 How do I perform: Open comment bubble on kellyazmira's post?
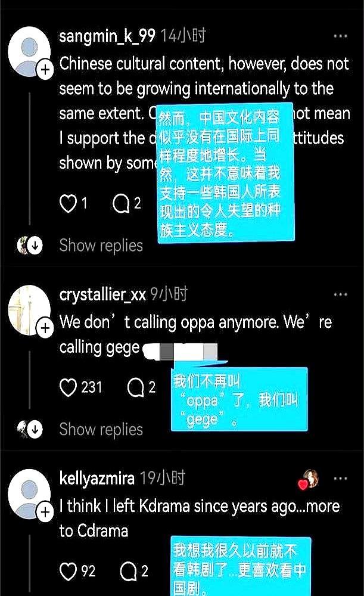[129, 572]
